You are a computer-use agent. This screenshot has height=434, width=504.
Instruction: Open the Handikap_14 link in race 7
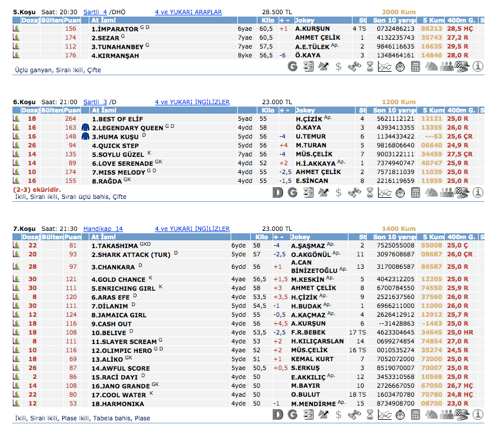[102, 229]
